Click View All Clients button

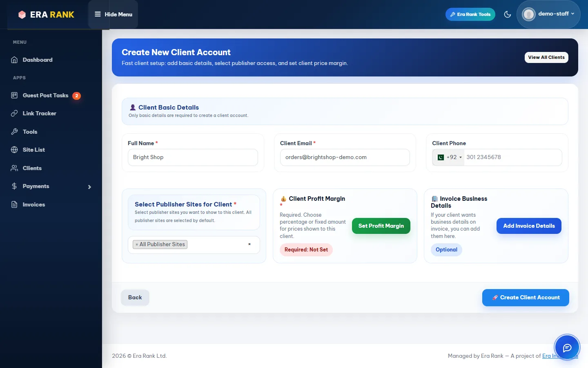[546, 57]
